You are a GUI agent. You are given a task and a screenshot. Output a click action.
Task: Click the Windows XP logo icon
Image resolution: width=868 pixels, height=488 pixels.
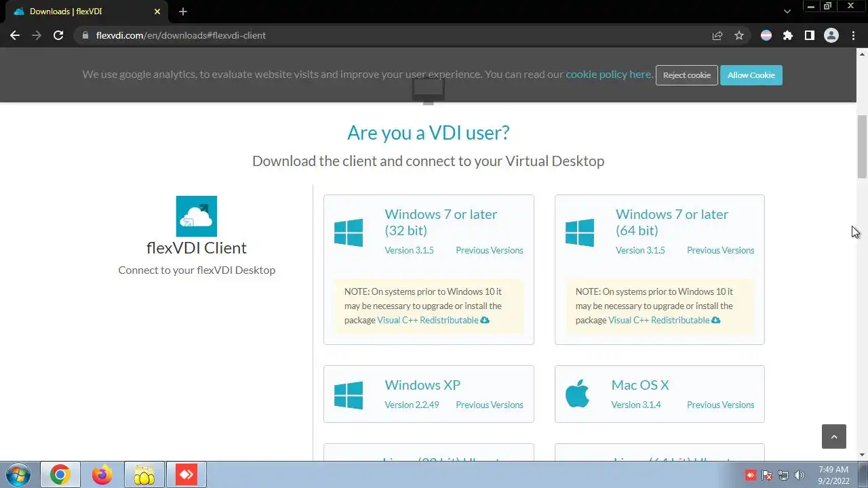[x=349, y=395]
